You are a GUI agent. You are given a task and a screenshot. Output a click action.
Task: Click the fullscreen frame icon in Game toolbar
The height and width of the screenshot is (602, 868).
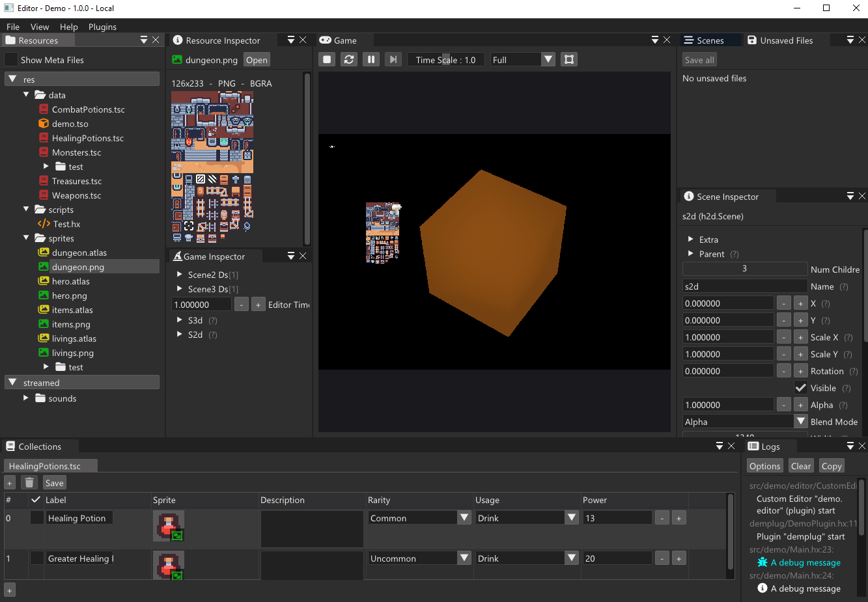(569, 60)
